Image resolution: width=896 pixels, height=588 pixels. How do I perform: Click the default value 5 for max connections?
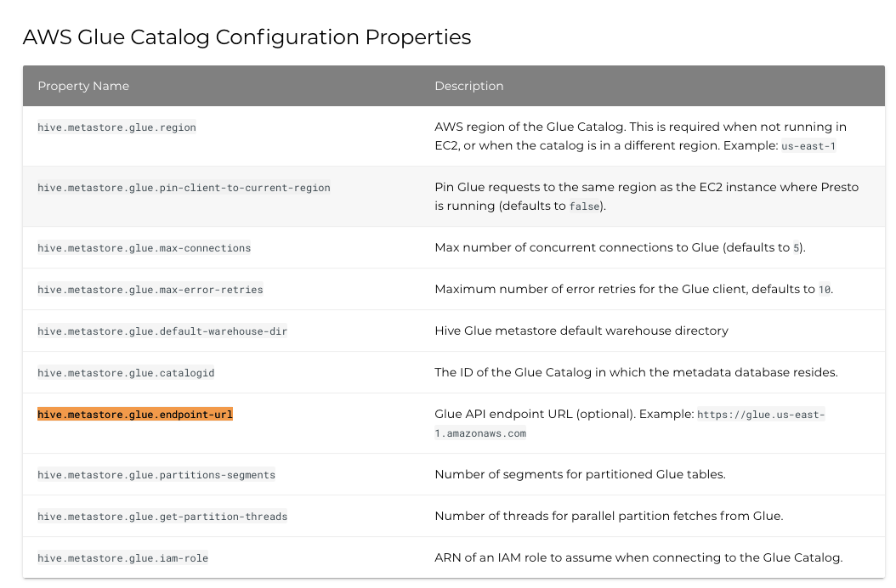pos(797,248)
